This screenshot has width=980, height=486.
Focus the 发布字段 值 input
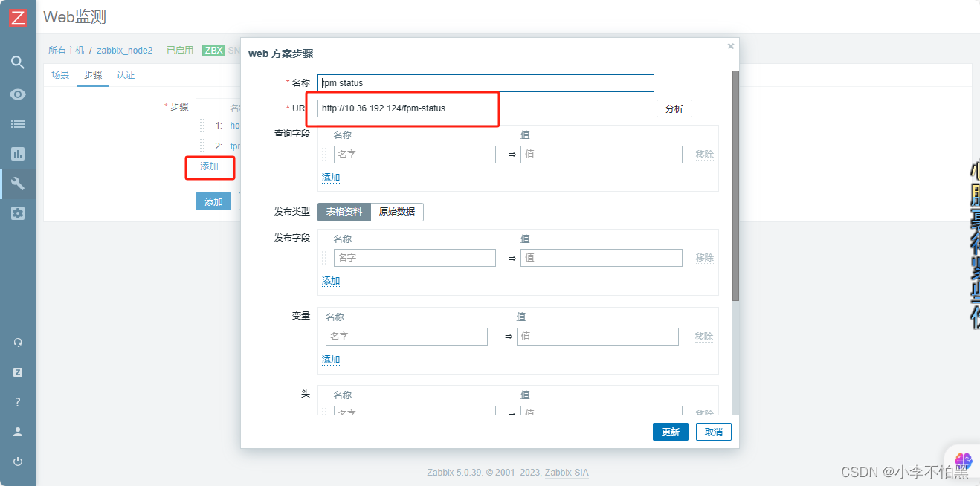click(x=602, y=258)
